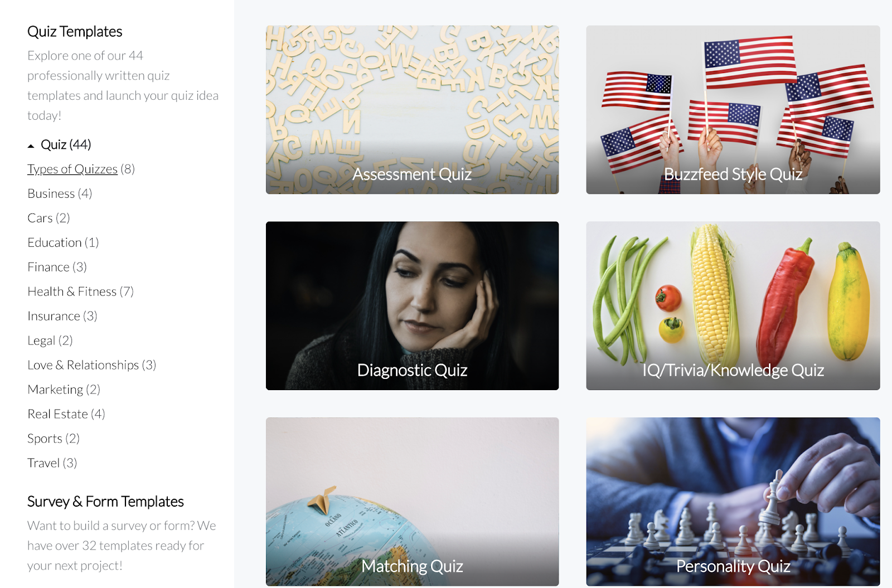Image resolution: width=892 pixels, height=588 pixels.
Task: Select the Business category
Action: point(51,193)
